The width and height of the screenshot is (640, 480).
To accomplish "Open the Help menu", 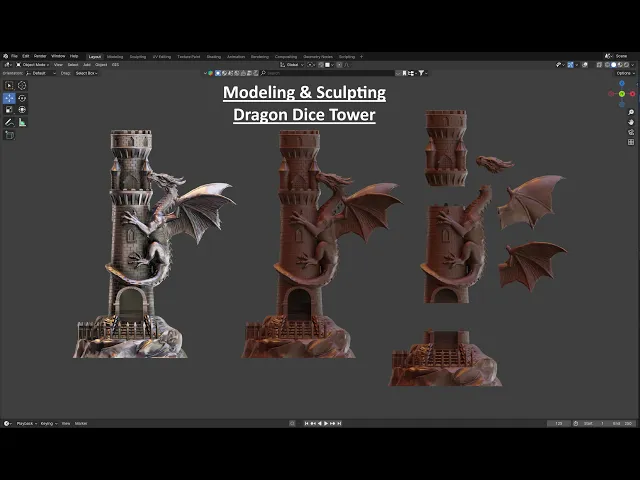I will (x=74, y=56).
